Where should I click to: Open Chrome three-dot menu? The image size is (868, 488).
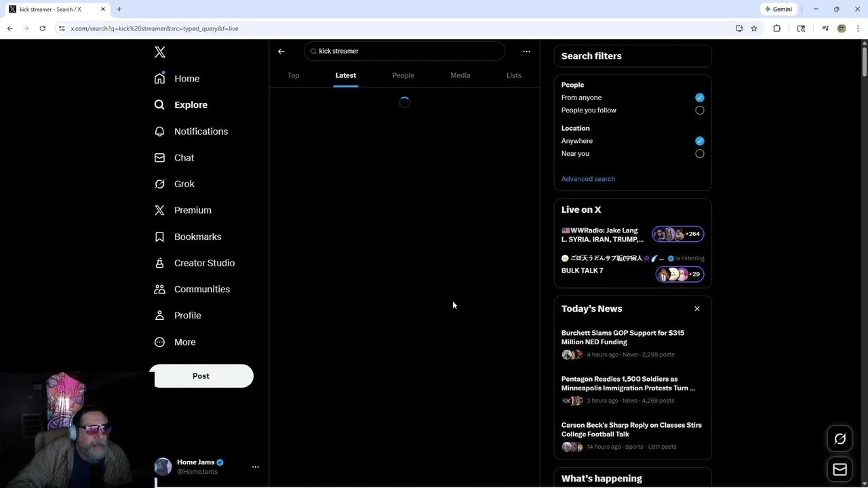pos(859,28)
